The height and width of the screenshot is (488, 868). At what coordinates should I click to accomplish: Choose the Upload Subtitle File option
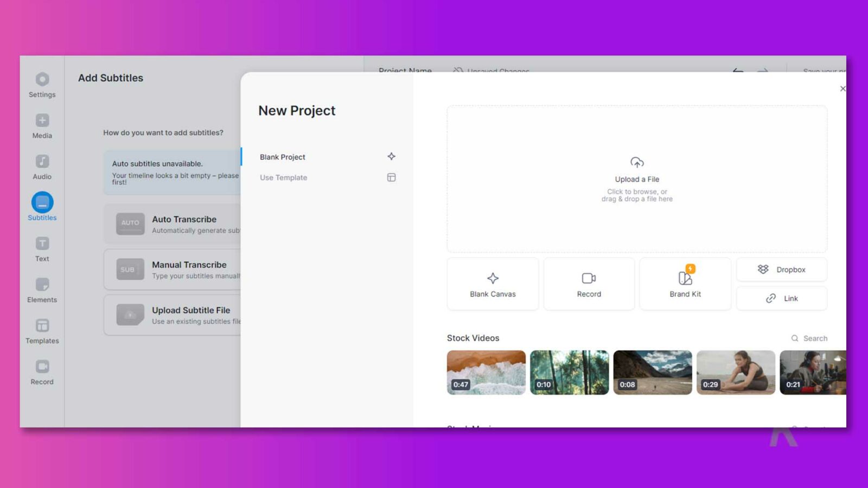tap(173, 314)
